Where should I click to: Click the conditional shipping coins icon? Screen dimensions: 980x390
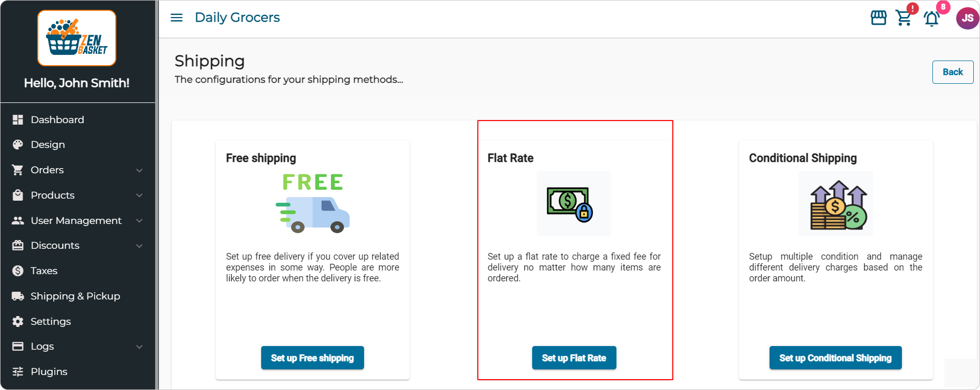(835, 204)
